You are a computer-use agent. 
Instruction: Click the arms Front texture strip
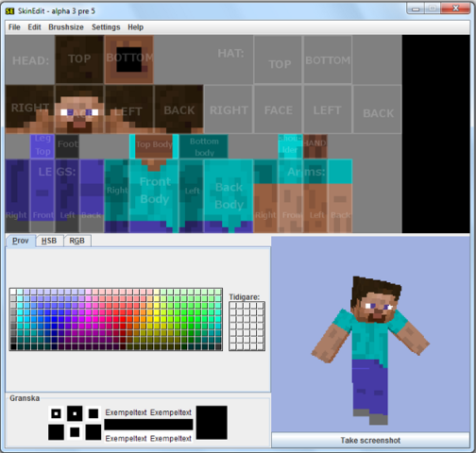click(x=290, y=196)
